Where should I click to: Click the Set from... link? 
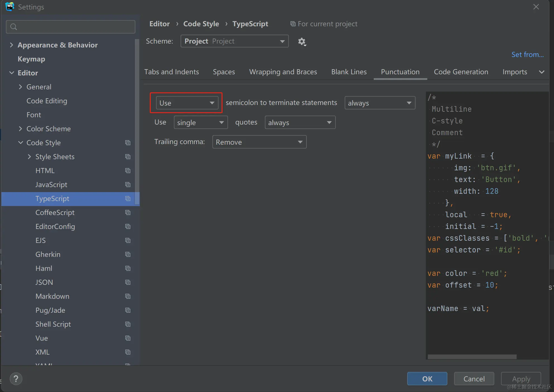tap(527, 54)
